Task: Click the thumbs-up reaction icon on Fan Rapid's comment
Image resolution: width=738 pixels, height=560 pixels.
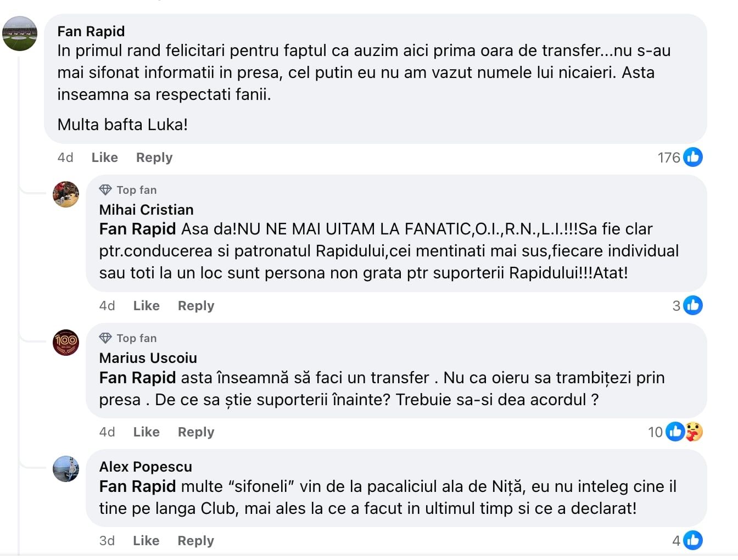Action: 693,157
